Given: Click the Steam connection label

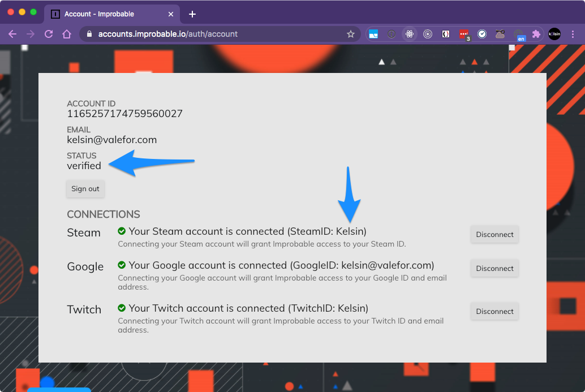Looking at the screenshot, I should pos(84,232).
